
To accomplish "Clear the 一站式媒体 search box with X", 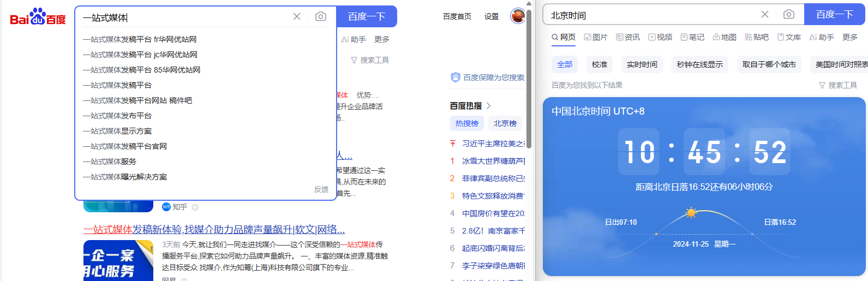I will (297, 16).
